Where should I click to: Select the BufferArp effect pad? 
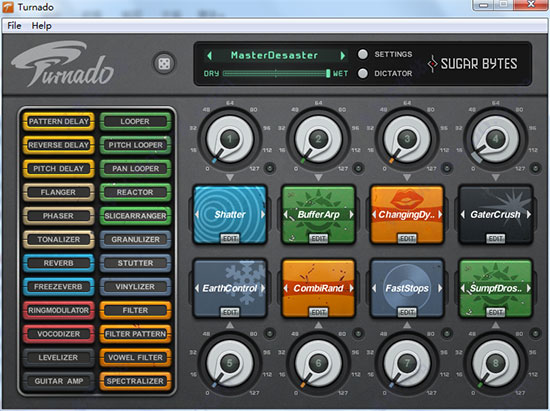click(x=318, y=215)
